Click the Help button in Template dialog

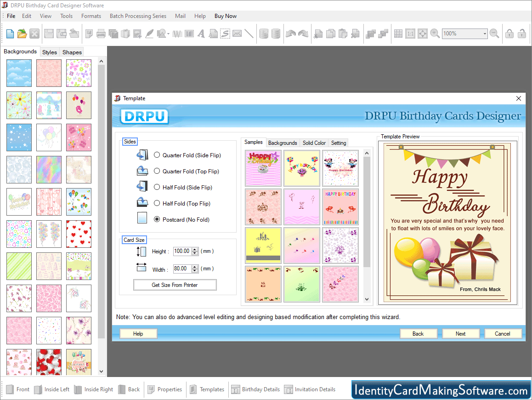[x=138, y=334]
